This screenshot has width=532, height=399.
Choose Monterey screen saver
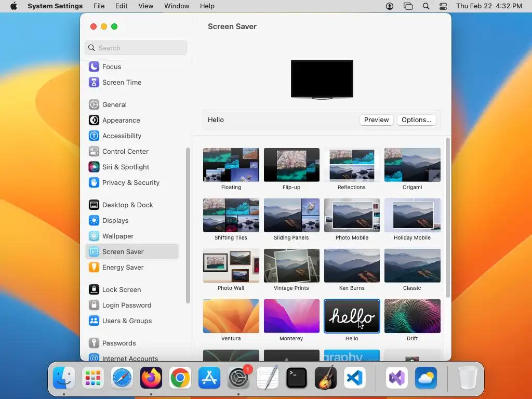291,316
